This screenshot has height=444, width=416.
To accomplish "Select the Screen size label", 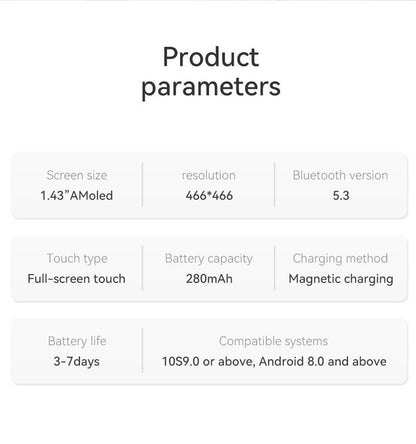I will point(77,175).
